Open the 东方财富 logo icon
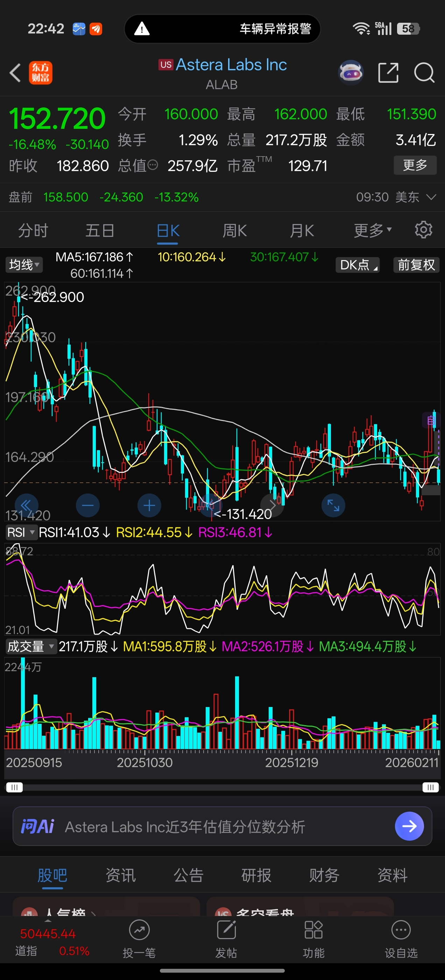 click(41, 73)
